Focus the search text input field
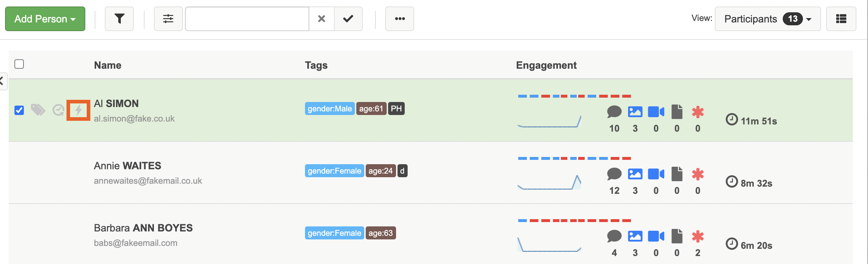Viewport: 868px width, 264px height. (x=247, y=19)
